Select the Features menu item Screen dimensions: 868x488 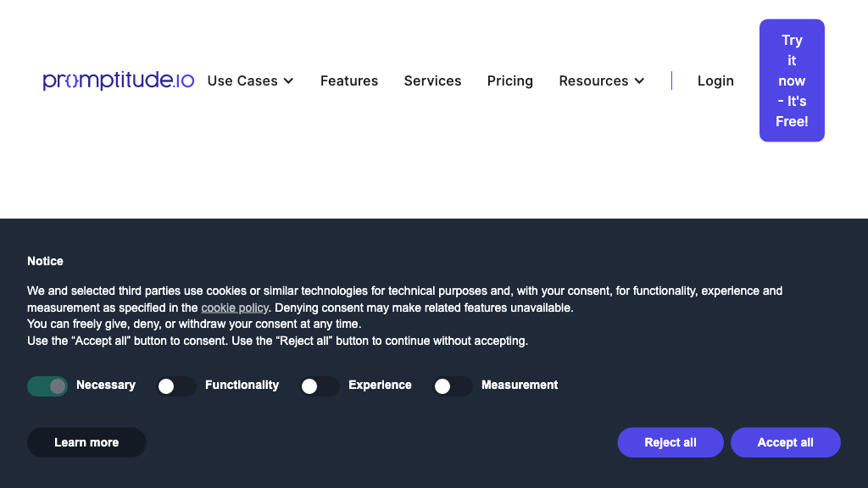pos(349,80)
